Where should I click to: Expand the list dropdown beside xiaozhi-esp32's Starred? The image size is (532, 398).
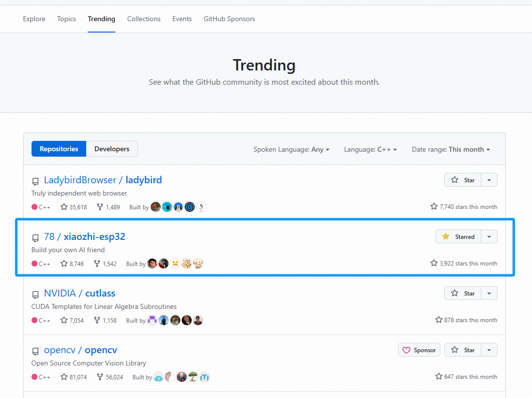click(489, 236)
